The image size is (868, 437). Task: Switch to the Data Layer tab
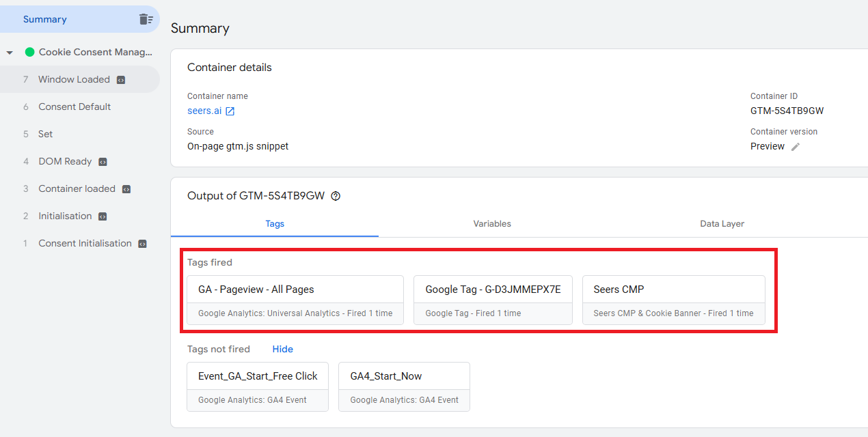(x=722, y=224)
